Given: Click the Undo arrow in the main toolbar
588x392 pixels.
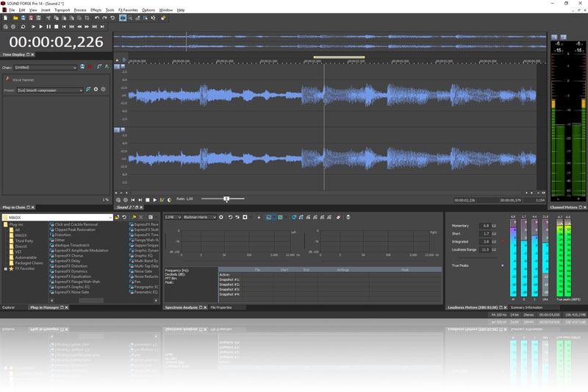Looking at the screenshot, I should (x=96, y=18).
